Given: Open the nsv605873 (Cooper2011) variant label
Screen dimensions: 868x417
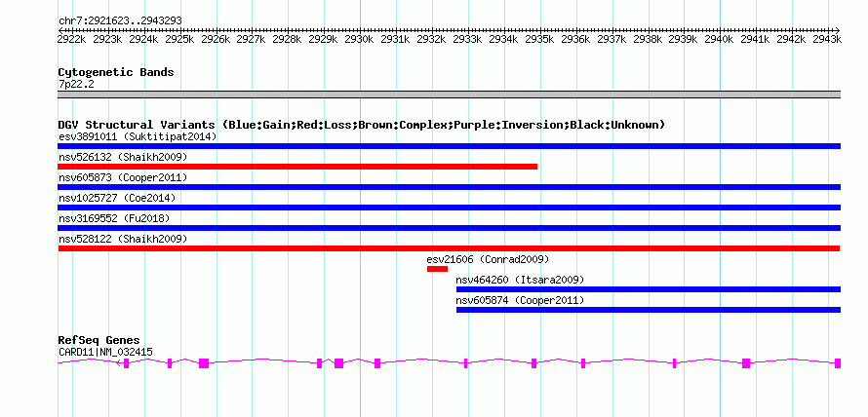Looking at the screenshot, I should [123, 177].
